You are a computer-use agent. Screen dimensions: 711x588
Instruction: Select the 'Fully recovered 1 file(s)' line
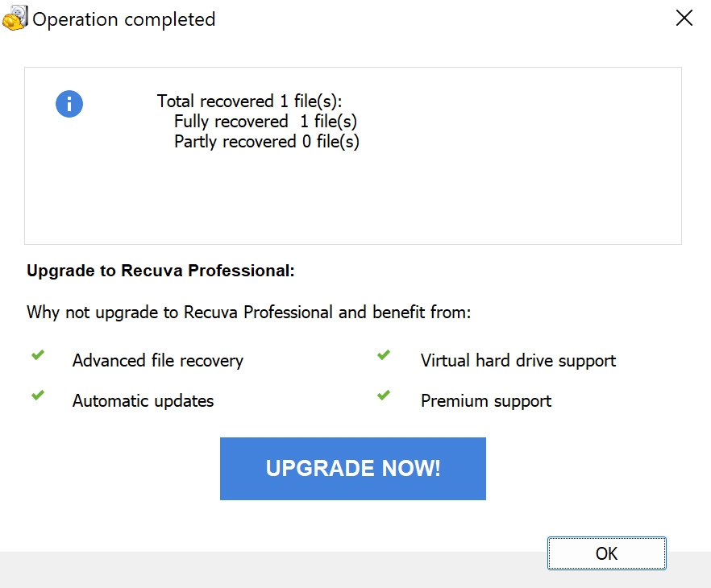tap(266, 122)
